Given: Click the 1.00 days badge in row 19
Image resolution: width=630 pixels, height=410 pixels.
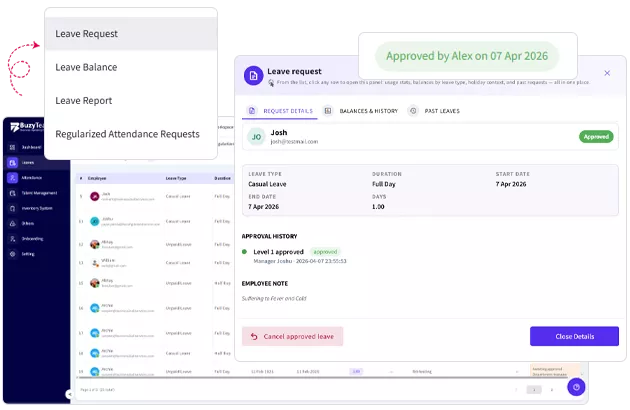Looking at the screenshot, I should (x=356, y=371).
